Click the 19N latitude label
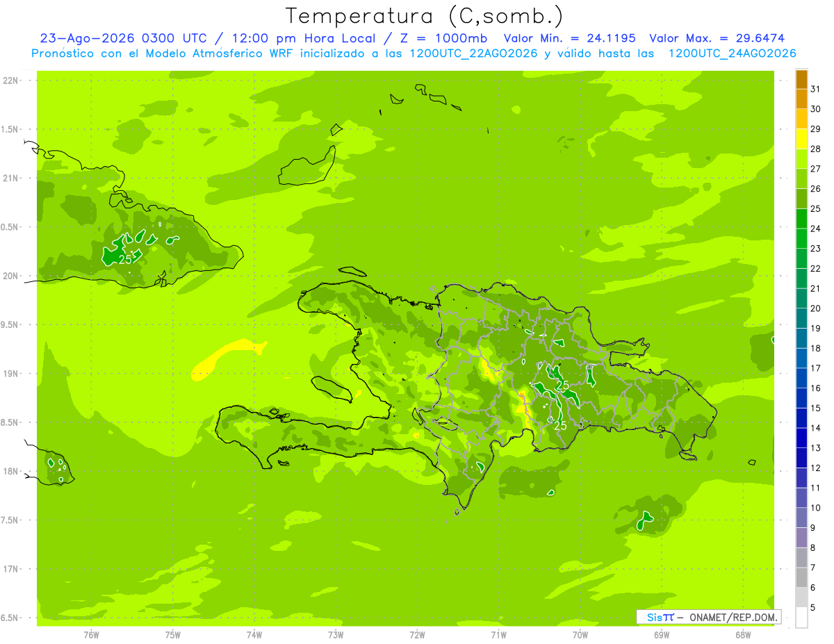The image size is (834, 644). [x=12, y=373]
